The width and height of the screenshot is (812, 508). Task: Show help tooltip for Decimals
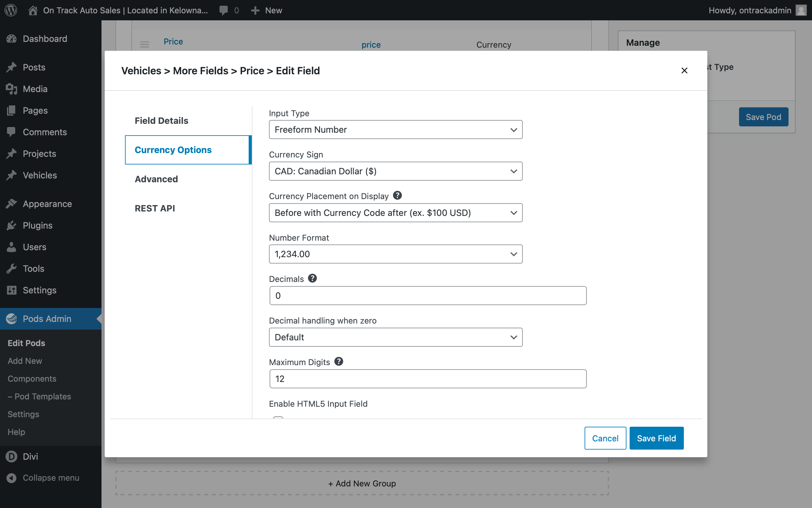point(312,278)
